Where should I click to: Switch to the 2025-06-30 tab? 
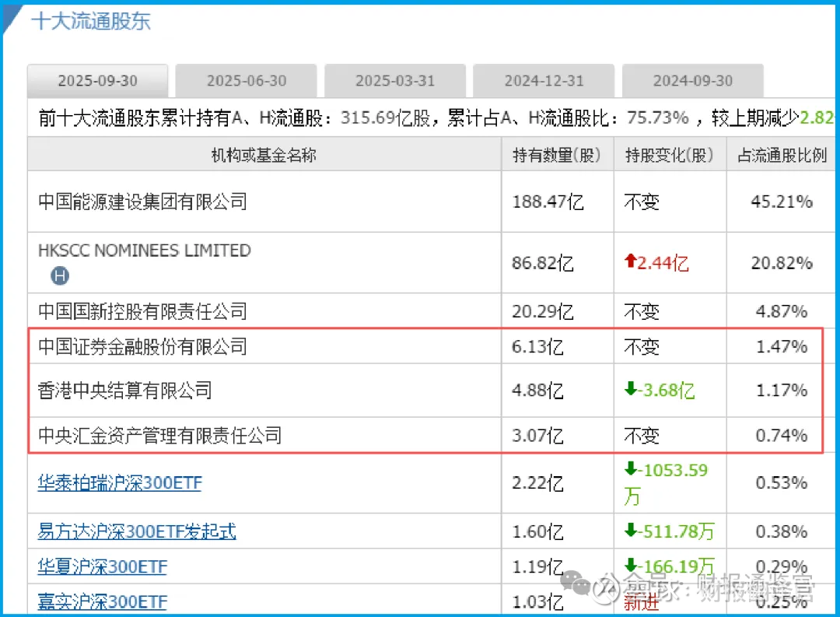pos(247,81)
